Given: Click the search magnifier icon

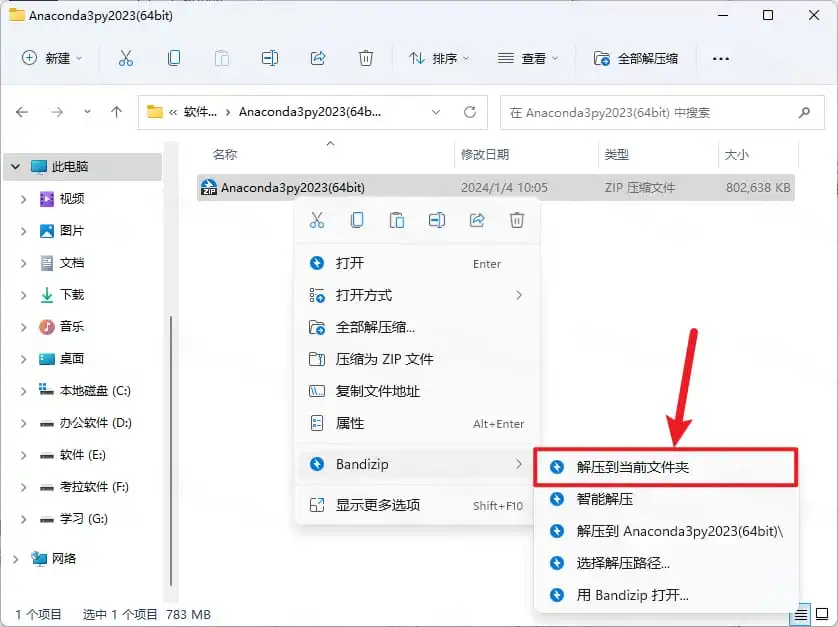Looking at the screenshot, I should coord(804,112).
